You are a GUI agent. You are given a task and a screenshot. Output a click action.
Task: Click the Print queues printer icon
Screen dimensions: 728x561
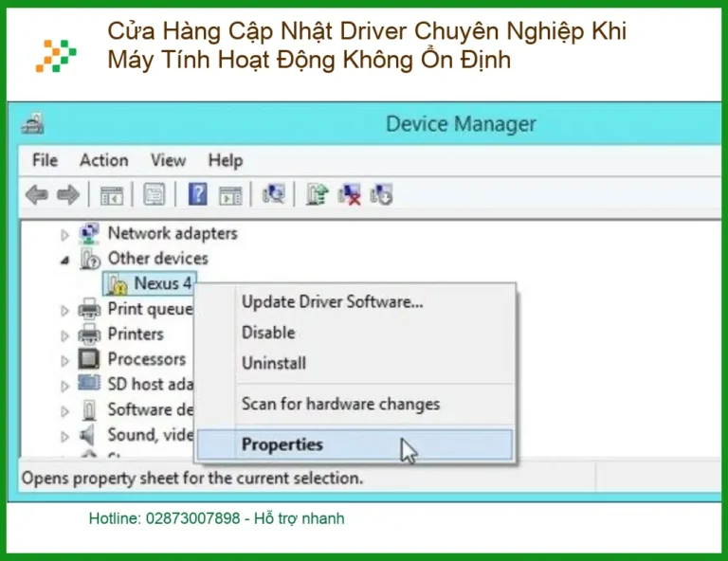89,309
